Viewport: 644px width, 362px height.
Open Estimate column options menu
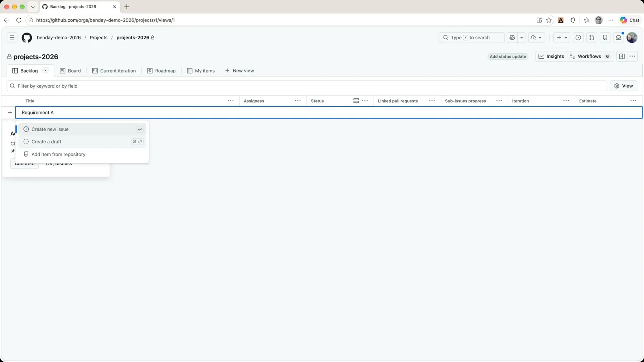(x=633, y=101)
